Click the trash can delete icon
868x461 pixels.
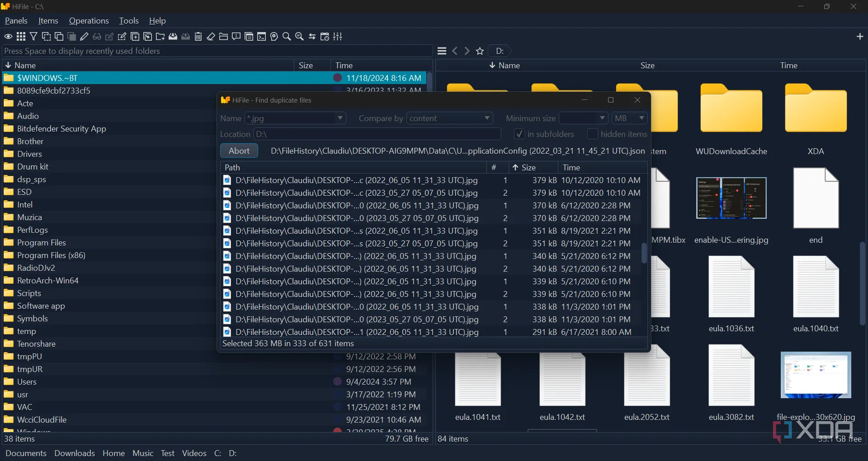click(x=198, y=37)
